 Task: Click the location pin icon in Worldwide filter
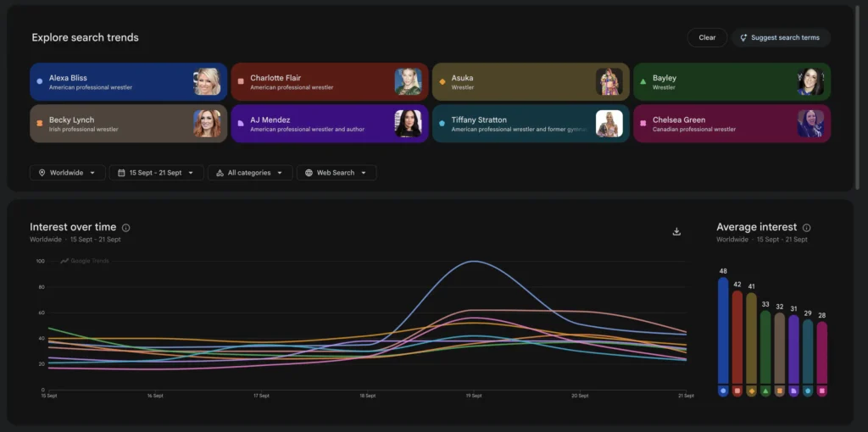42,173
